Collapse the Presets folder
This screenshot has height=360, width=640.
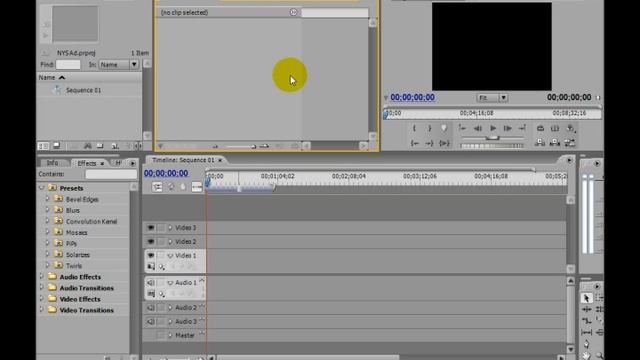click(x=42, y=188)
